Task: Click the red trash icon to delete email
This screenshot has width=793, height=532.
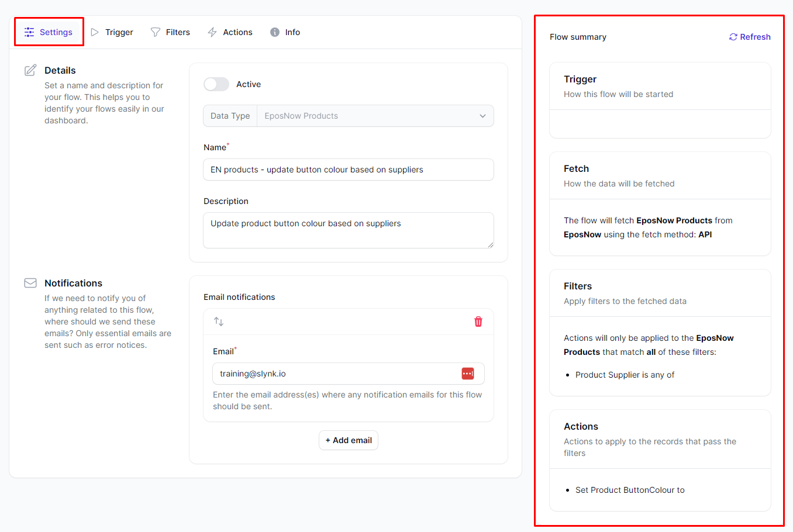Action: tap(478, 322)
